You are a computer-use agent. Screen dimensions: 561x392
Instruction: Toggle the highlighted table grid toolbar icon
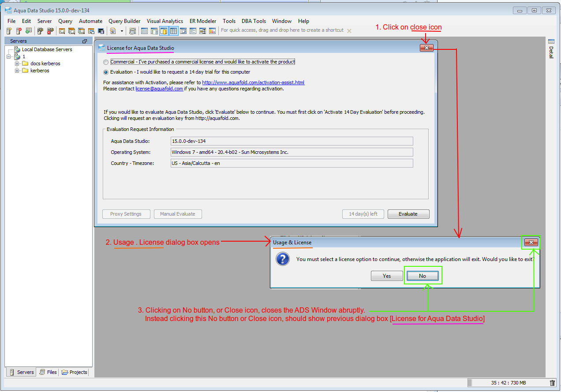coord(174,31)
